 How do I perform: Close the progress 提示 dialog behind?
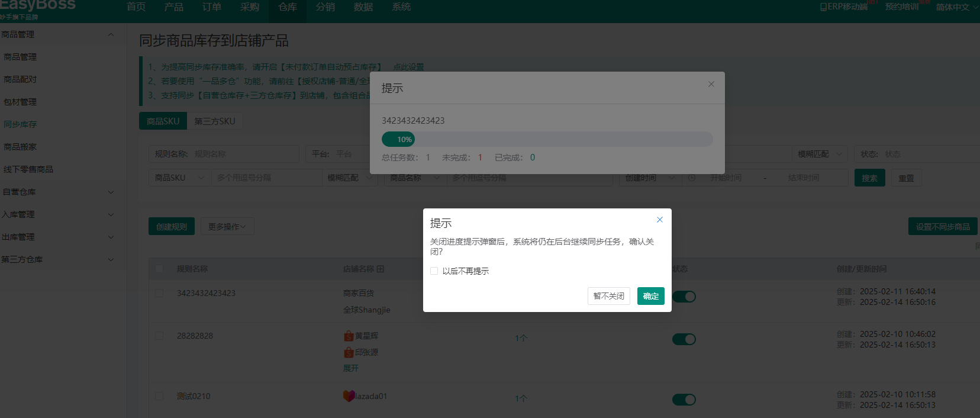711,84
